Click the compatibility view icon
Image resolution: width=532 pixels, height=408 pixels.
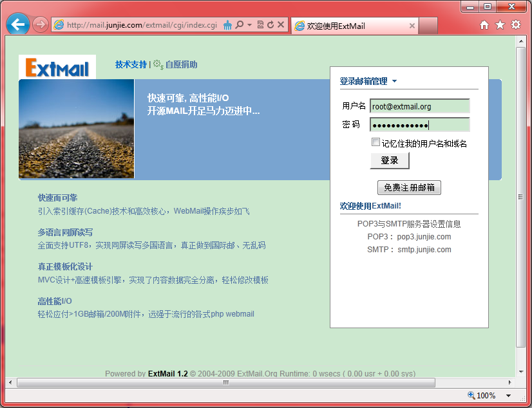pos(260,24)
